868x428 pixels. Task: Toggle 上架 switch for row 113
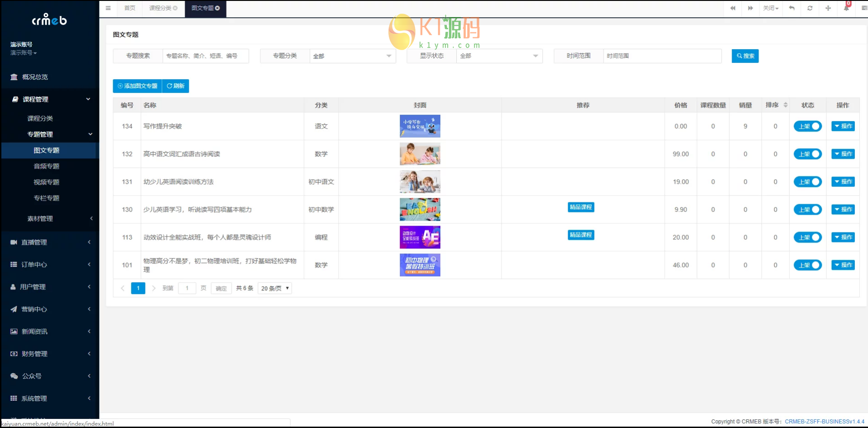pos(807,237)
